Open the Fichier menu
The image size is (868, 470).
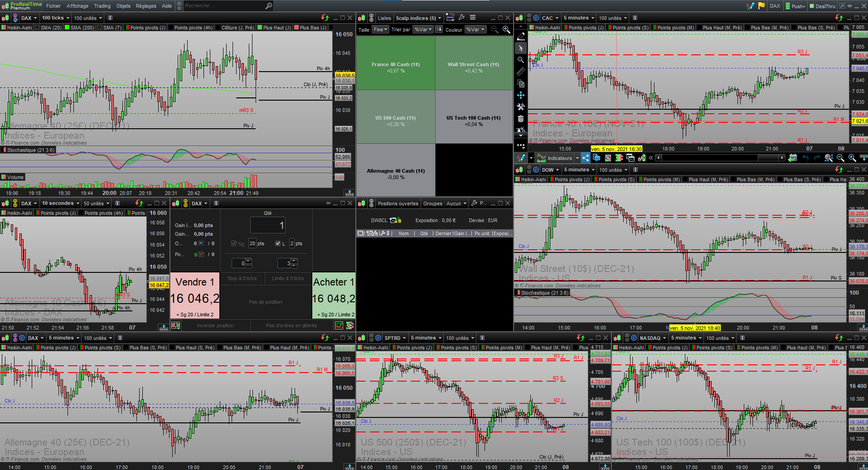coord(53,6)
